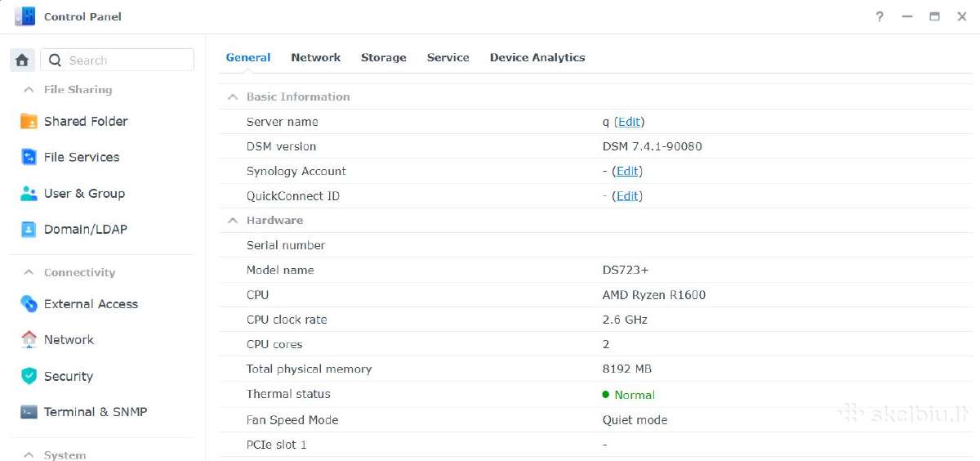The width and height of the screenshot is (980, 461).
Task: Select the Security label in sidebar
Action: pyautogui.click(x=69, y=376)
